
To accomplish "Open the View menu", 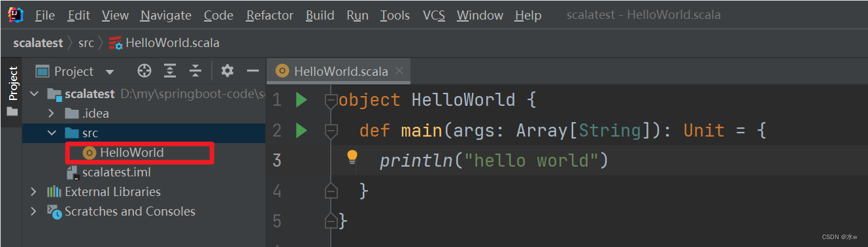I will pos(115,15).
